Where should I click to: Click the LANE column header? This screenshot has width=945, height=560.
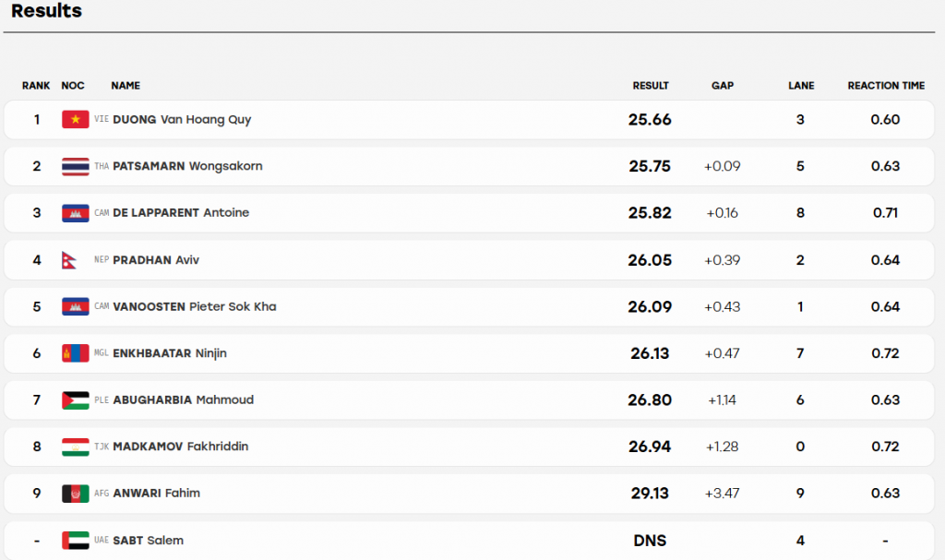pyautogui.click(x=801, y=86)
